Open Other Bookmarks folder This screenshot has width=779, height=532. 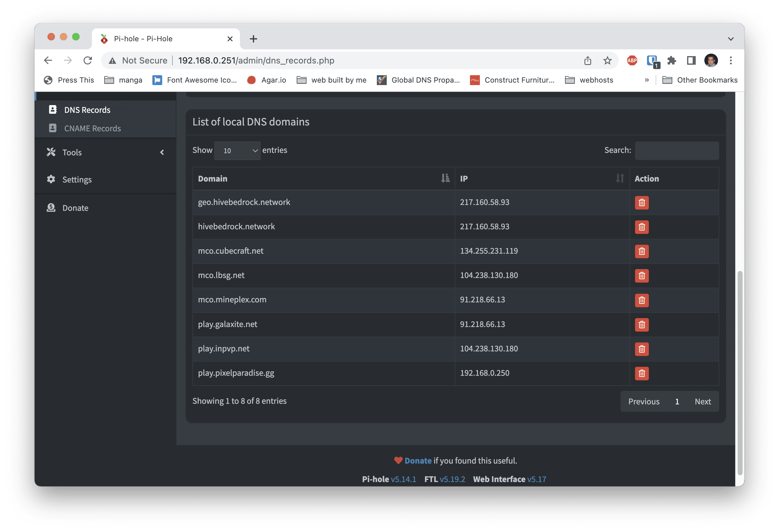700,80
